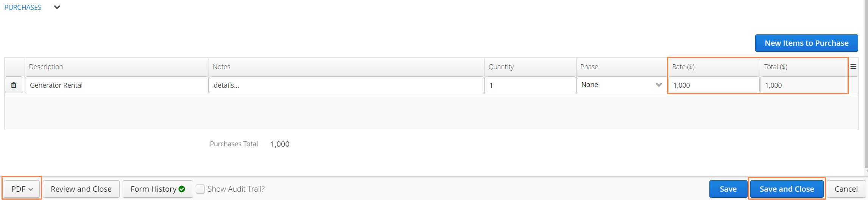
Task: Click the Notes field containing details
Action: (x=346, y=85)
